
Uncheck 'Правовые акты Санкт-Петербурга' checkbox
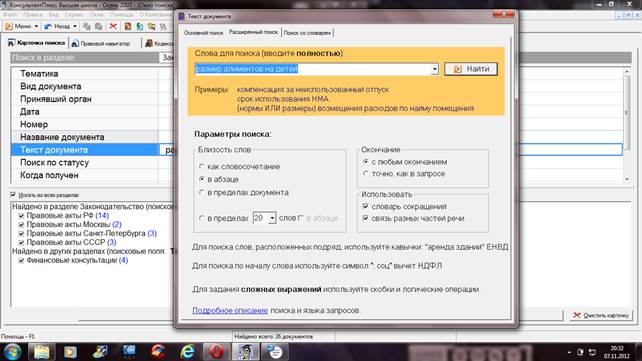21,233
